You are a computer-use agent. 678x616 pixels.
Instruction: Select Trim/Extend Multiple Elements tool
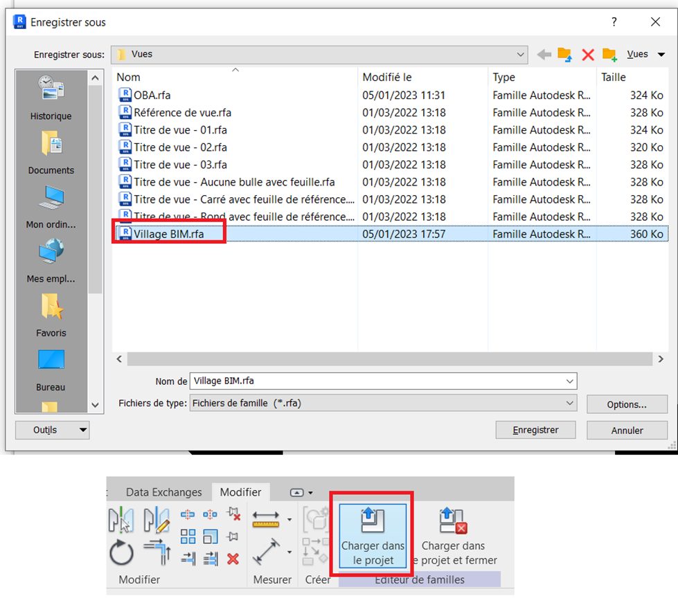tap(211, 559)
